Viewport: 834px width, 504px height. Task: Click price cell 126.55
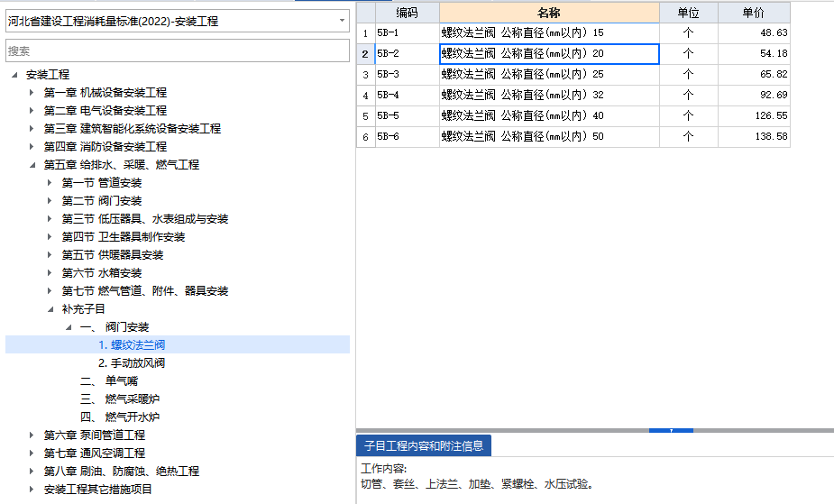[755, 116]
